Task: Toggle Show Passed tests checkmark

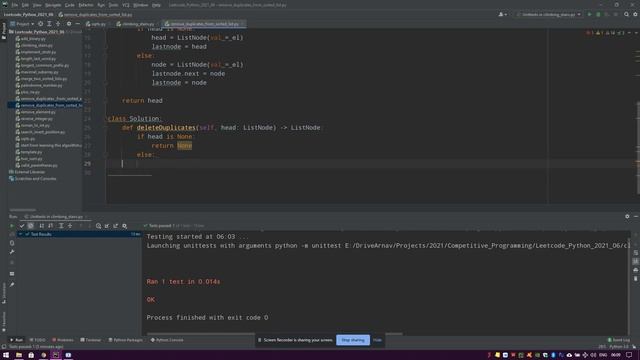Action: click(x=22, y=226)
